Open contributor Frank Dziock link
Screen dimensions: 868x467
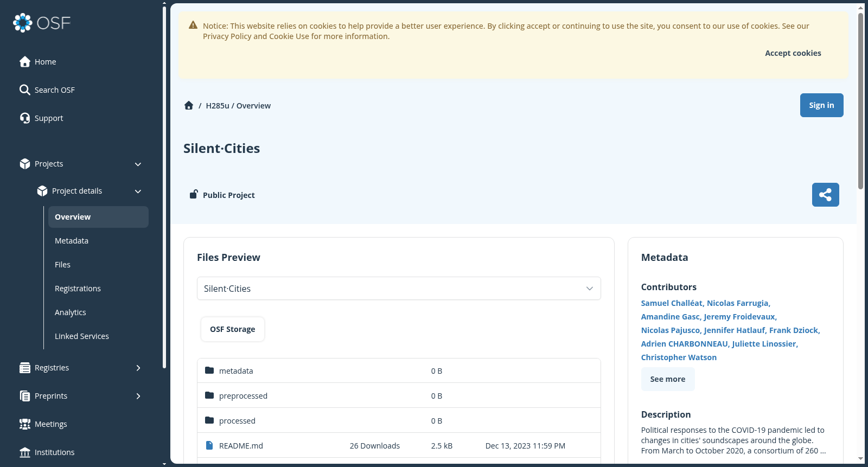pos(794,330)
